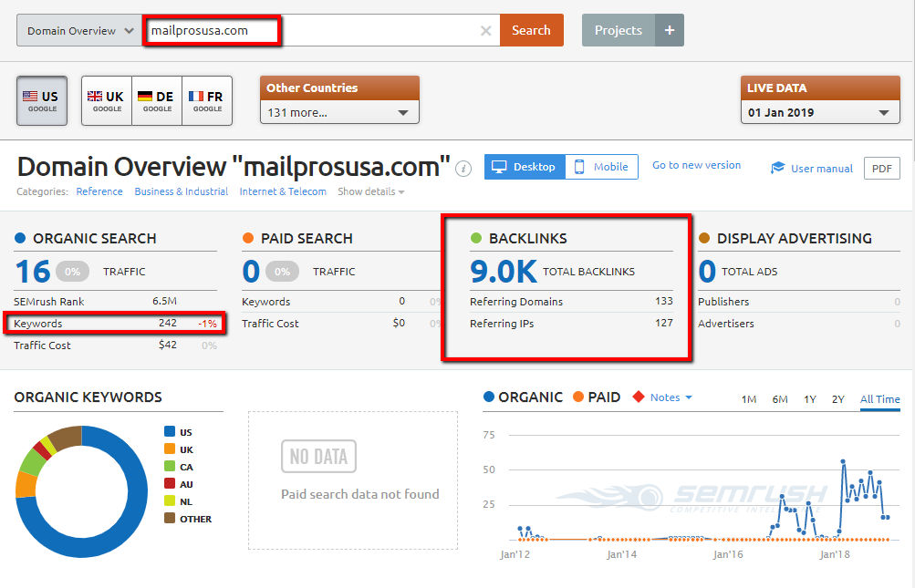Viewport: 915px width, 588px height.
Task: Click the red diamond Notes icon
Action: [x=639, y=397]
